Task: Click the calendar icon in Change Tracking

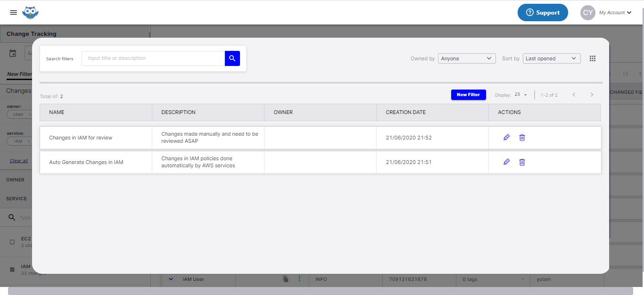Action: coord(13,53)
